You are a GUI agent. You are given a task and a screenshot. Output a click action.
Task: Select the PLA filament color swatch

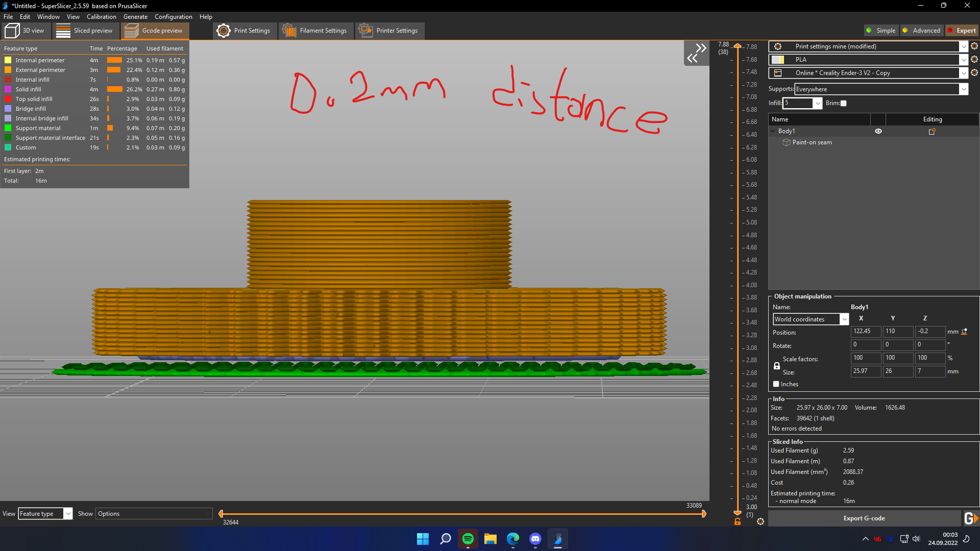click(x=779, y=59)
